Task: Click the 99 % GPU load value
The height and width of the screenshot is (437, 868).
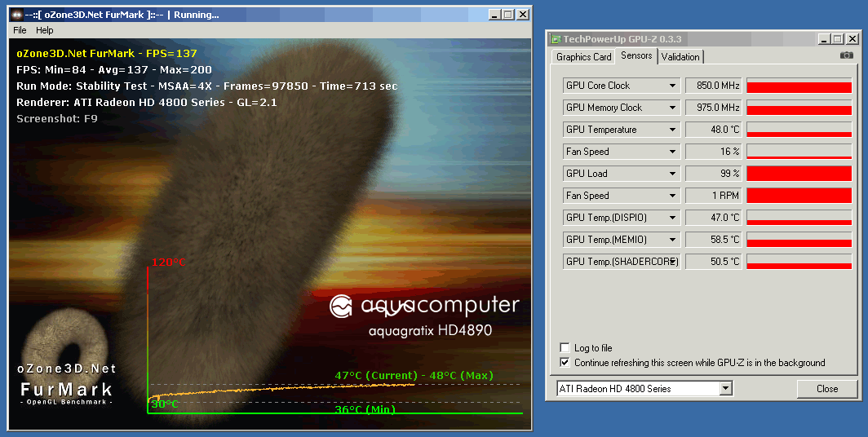Action: 714,174
